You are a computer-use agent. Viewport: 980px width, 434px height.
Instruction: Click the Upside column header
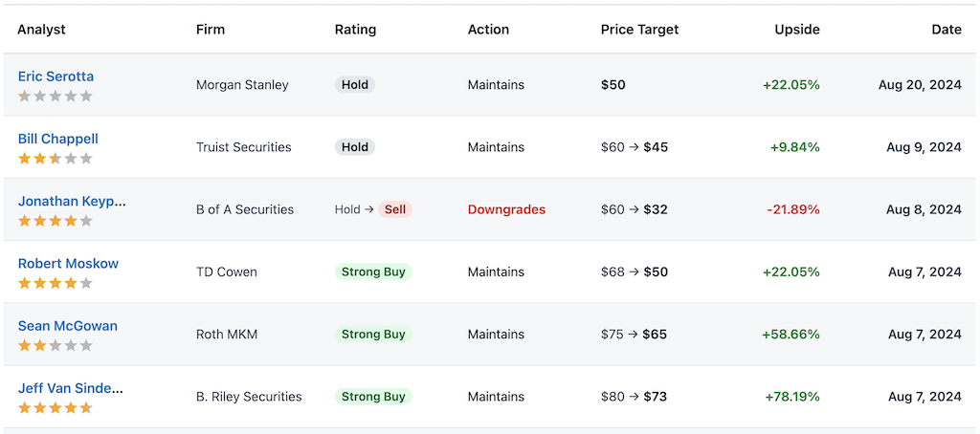(797, 30)
